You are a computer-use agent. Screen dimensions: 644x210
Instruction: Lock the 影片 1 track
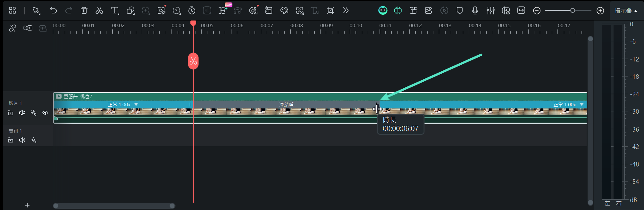[11, 113]
